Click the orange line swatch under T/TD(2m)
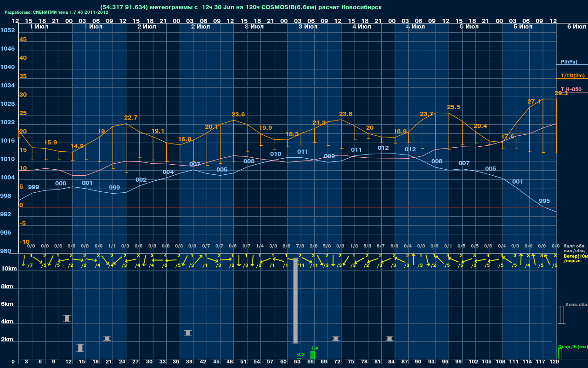Screen dimensions: 588x368 click(572, 79)
